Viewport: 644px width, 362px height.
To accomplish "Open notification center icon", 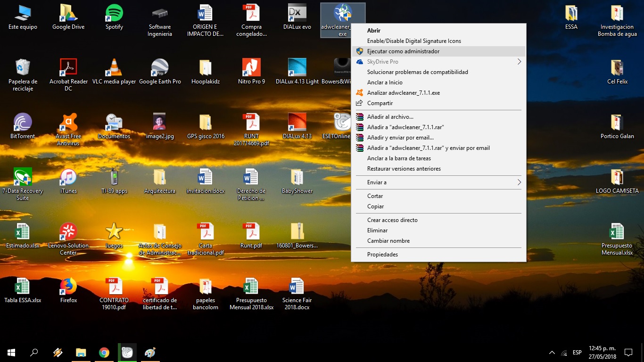I will 628,353.
